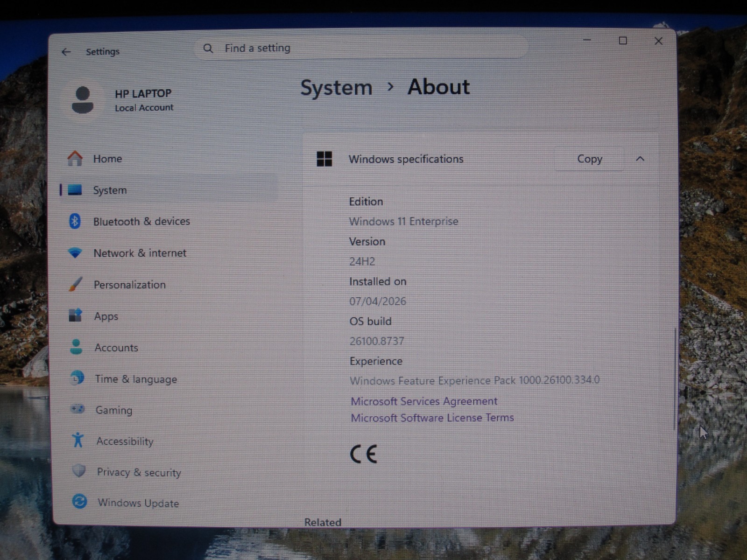The image size is (747, 560).
Task: Click the Accessibility figure icon
Action: click(x=78, y=440)
